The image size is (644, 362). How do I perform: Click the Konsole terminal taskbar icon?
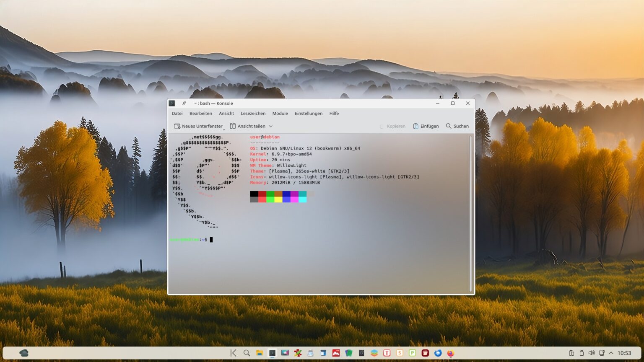tap(272, 353)
